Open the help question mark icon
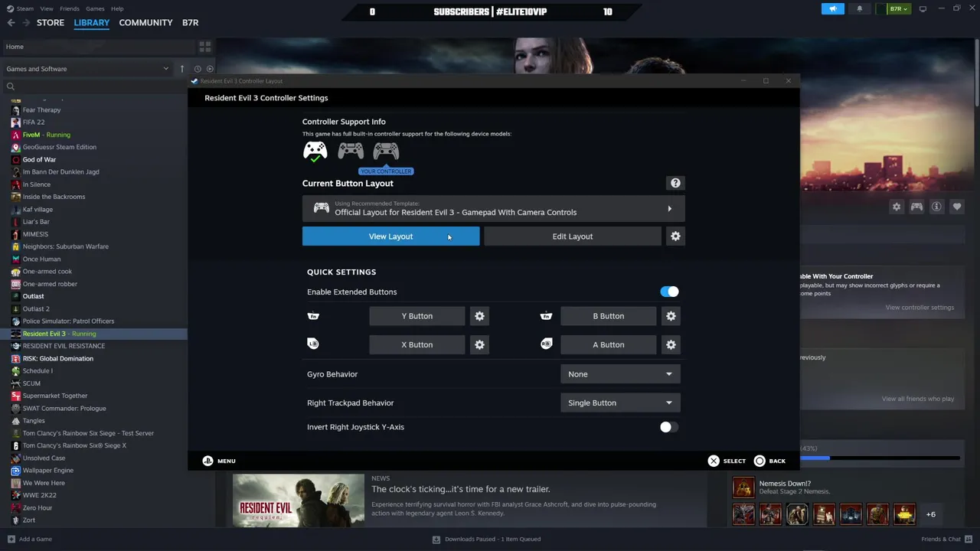Image resolution: width=980 pixels, height=551 pixels. (675, 183)
